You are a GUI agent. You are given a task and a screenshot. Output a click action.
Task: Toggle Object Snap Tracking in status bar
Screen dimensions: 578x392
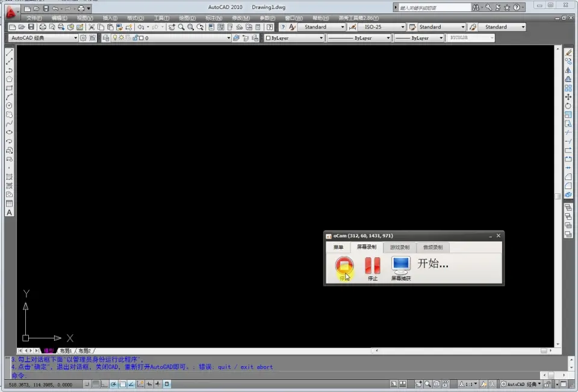(x=131, y=384)
